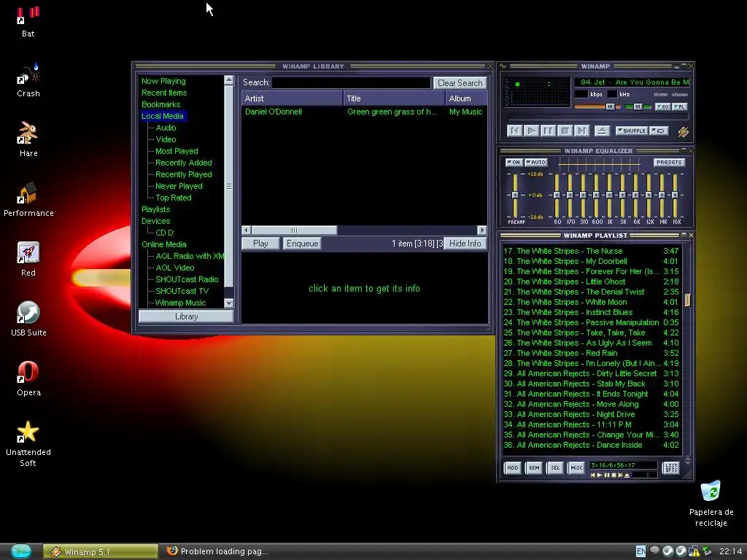
Task: Click the Winamp lightning bolt logo
Action: (683, 131)
